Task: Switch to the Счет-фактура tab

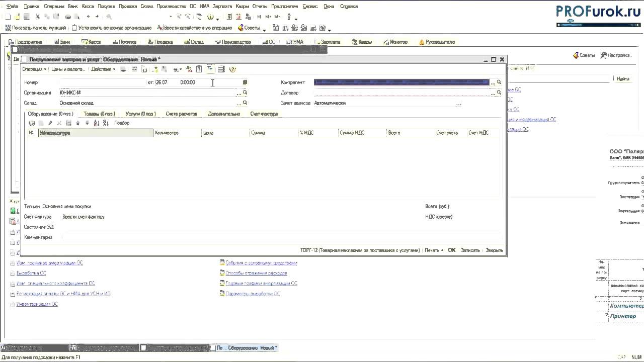Action: tap(264, 114)
